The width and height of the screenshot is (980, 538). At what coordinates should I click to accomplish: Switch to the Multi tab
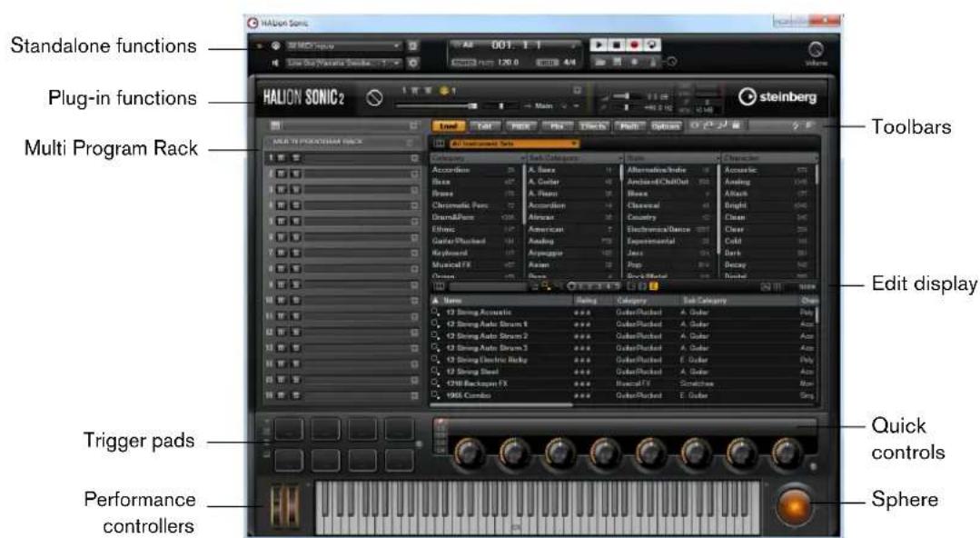[x=629, y=125]
